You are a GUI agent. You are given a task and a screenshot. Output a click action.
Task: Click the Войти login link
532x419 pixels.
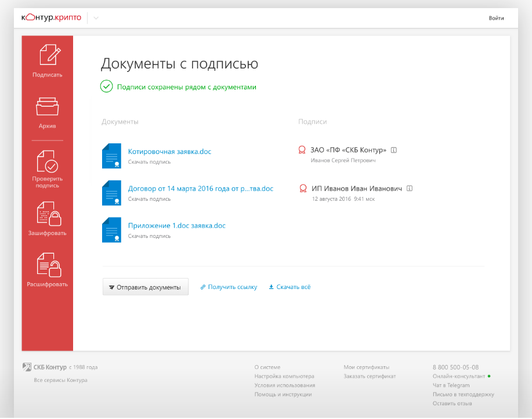496,18
